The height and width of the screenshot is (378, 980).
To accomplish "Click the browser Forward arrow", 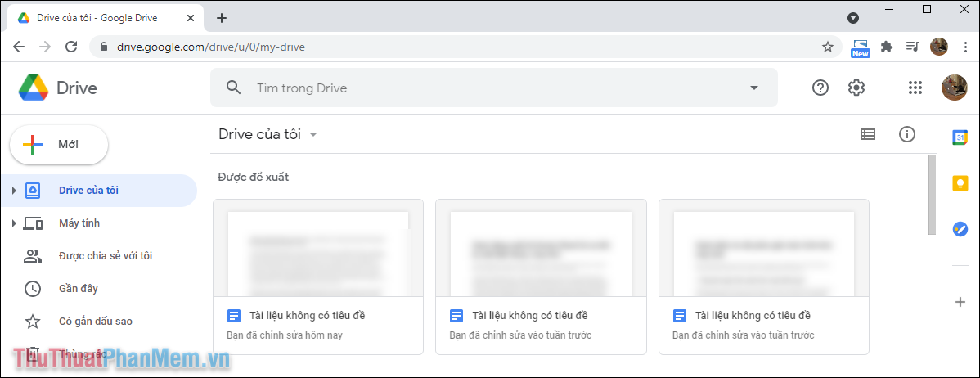I will 45,47.
